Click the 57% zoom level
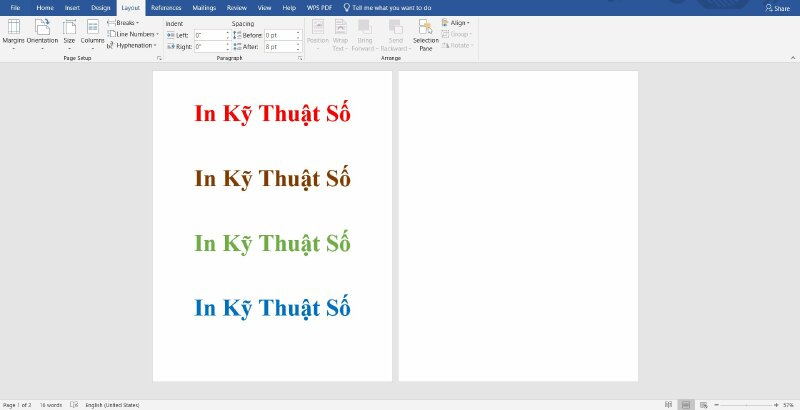This screenshot has height=410, width=800. pos(788,405)
